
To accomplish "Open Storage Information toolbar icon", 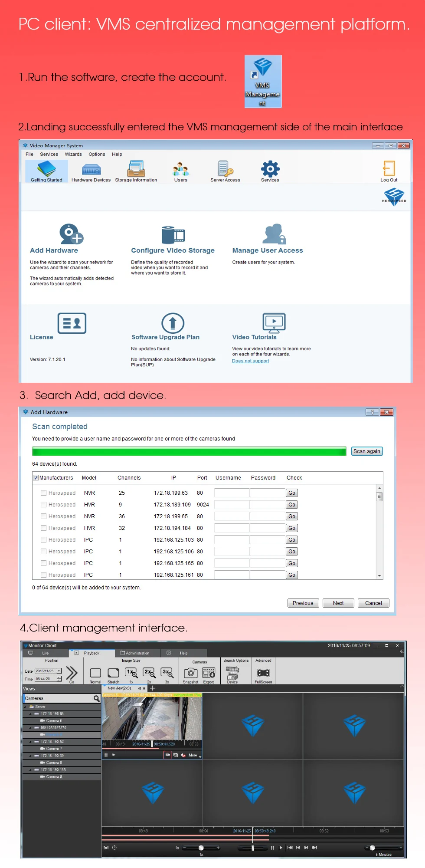I will point(136,171).
